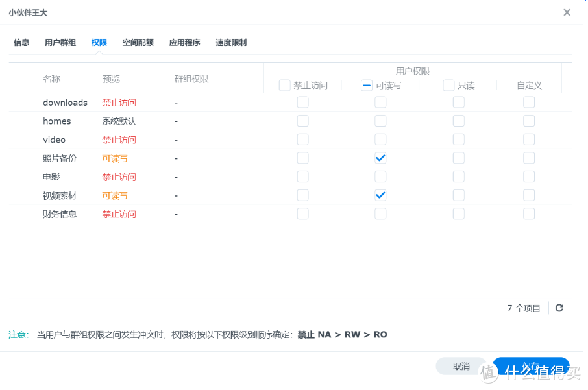Select the 权限 tab
Screen dimensions: 588x390
coord(99,42)
